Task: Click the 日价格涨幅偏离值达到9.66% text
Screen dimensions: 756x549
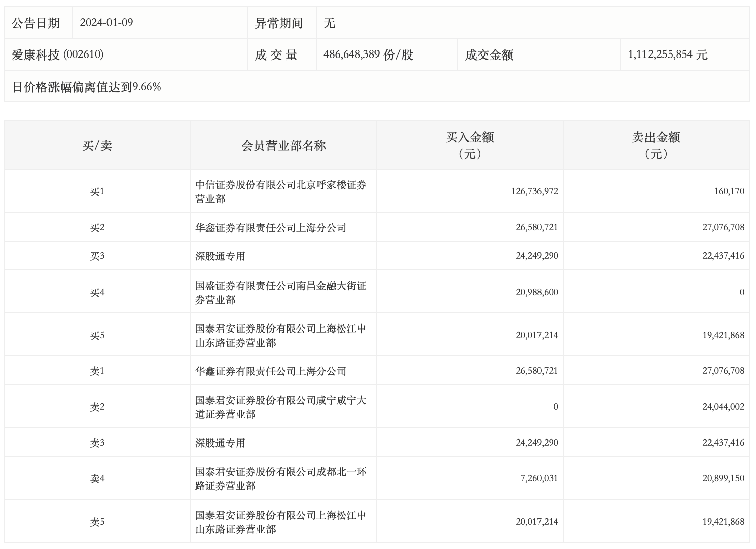Action: (x=86, y=87)
